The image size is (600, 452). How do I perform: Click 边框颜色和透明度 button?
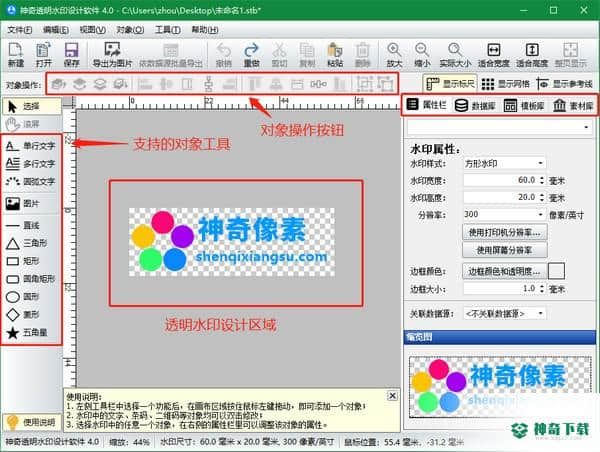[x=505, y=271]
